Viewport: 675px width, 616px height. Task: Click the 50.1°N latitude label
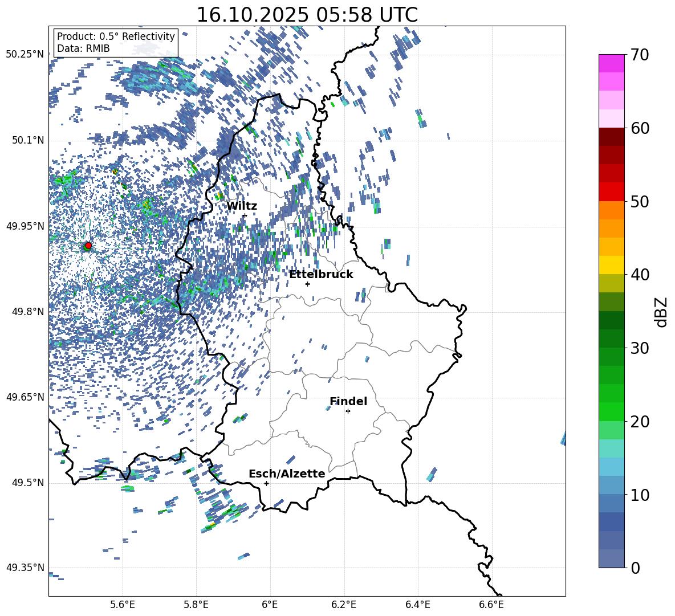[x=27, y=140]
